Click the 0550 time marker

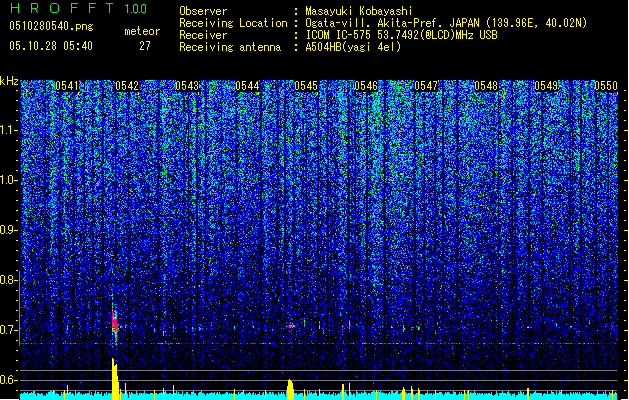[606, 86]
